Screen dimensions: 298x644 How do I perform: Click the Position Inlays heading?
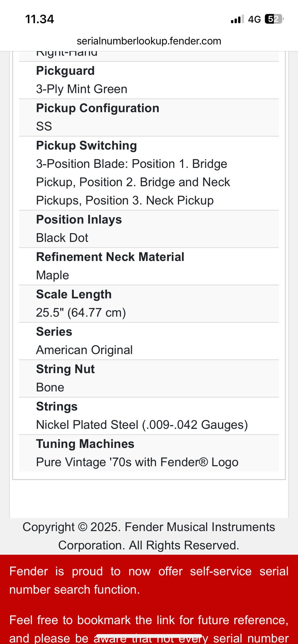(79, 220)
